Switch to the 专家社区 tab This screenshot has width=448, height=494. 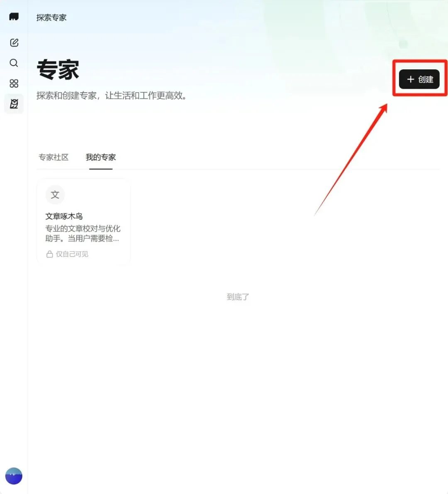[x=54, y=157]
